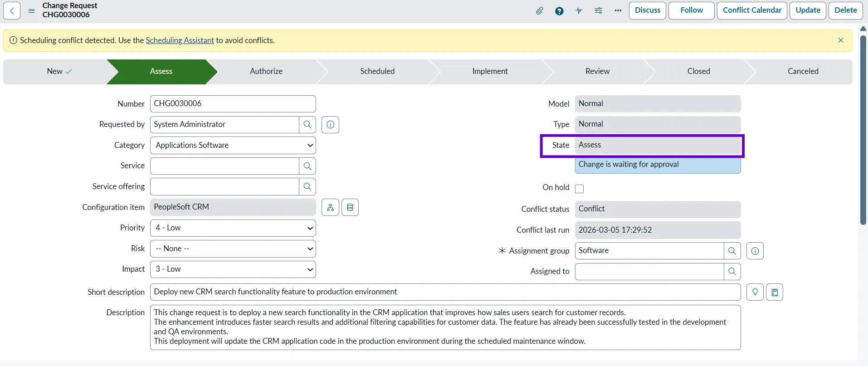Viewport: 868px width, 366px height.
Task: Expand the Category dropdown
Action: [x=233, y=146]
